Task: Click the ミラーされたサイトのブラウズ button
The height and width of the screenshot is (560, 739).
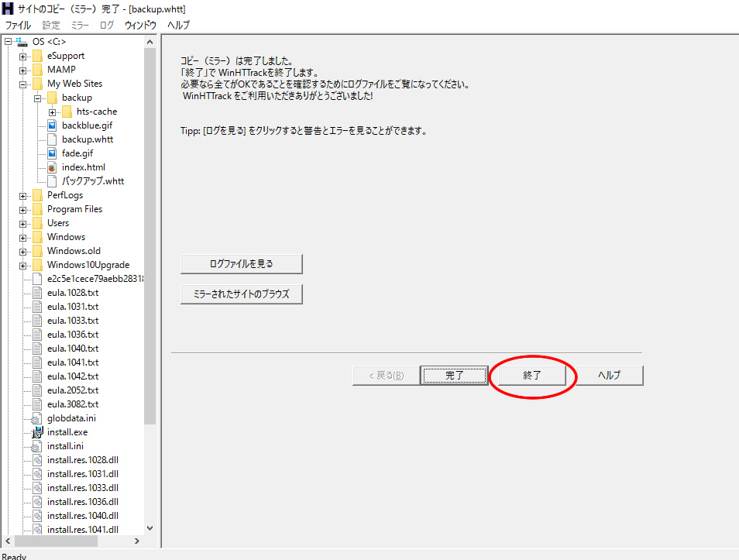Action: tap(241, 294)
